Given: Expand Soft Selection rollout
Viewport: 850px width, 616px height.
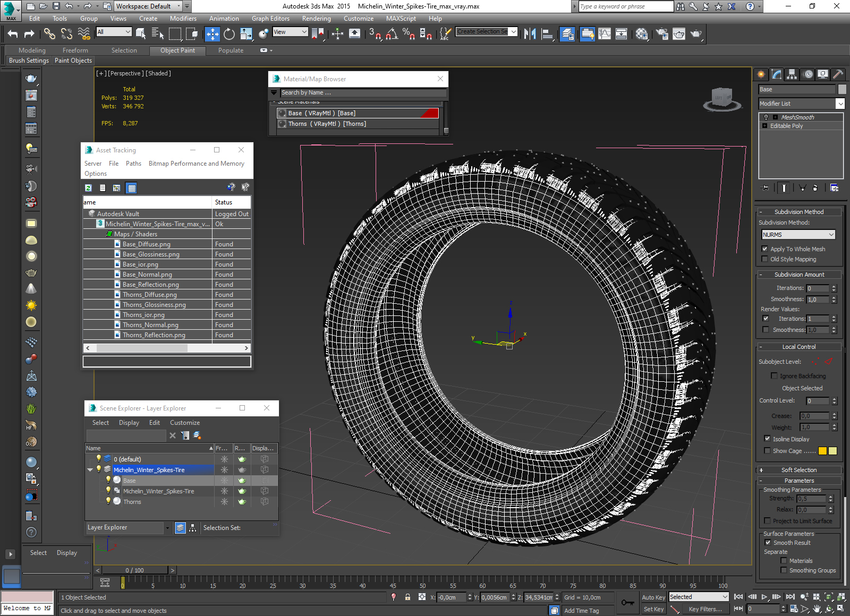Looking at the screenshot, I should (x=799, y=470).
